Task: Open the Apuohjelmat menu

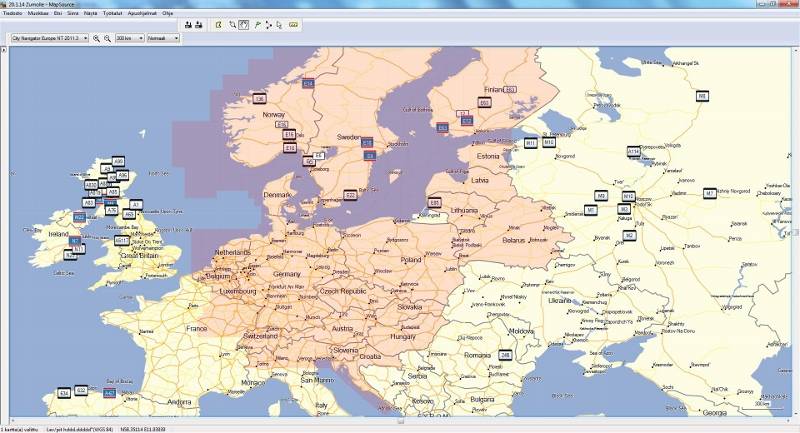Action: 142,13
